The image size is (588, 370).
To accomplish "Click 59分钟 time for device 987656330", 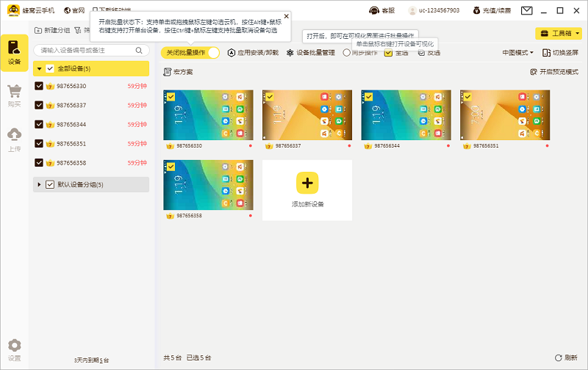I will (137, 86).
